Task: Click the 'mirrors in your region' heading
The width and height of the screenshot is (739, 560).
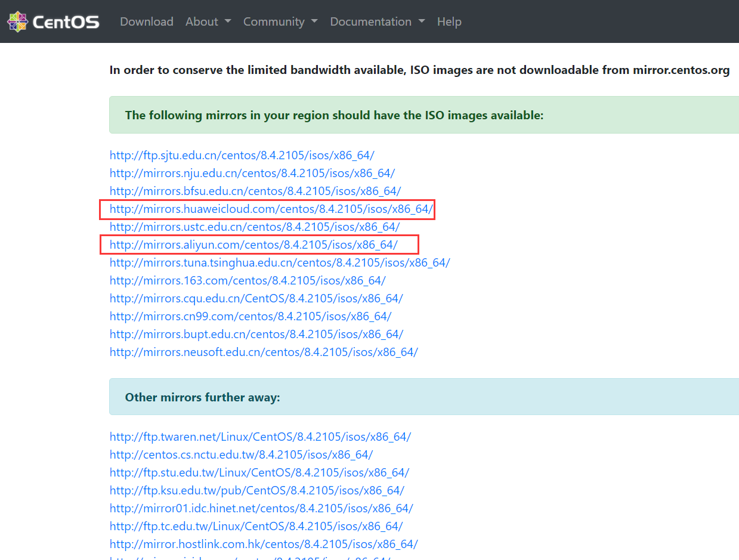Action: [334, 115]
